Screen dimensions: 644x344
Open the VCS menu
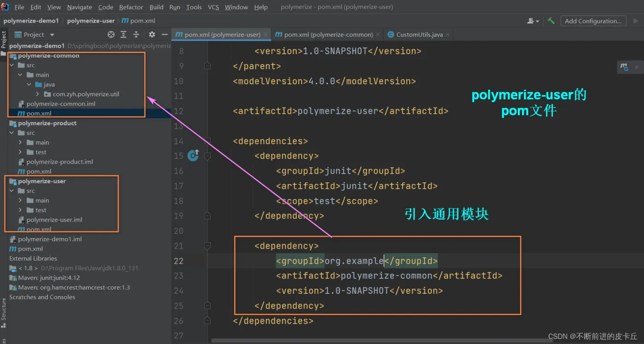(213, 7)
